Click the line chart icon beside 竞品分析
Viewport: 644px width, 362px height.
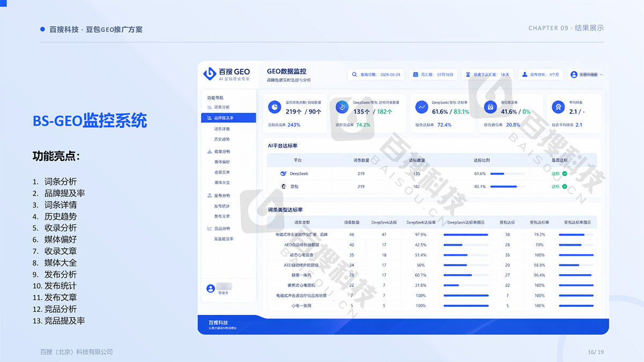click(209, 228)
